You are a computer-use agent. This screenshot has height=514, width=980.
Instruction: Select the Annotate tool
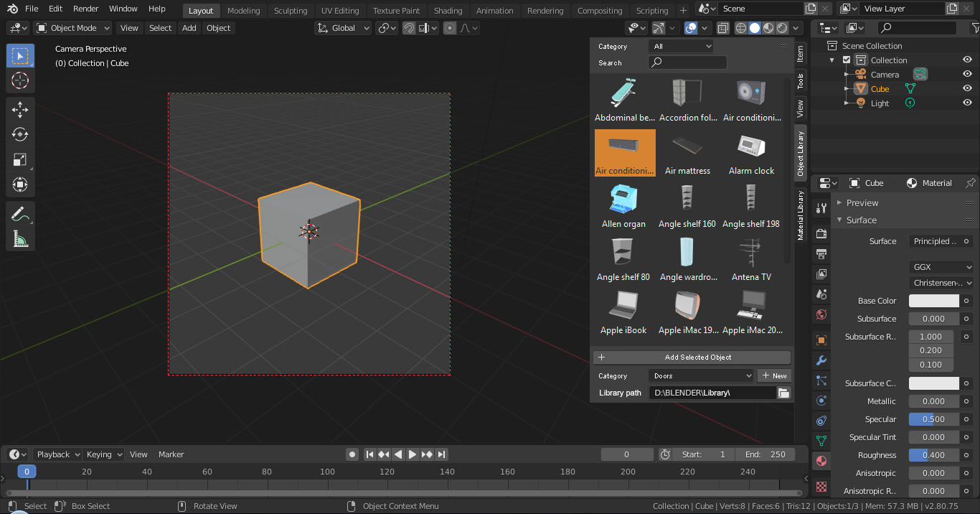tap(20, 214)
